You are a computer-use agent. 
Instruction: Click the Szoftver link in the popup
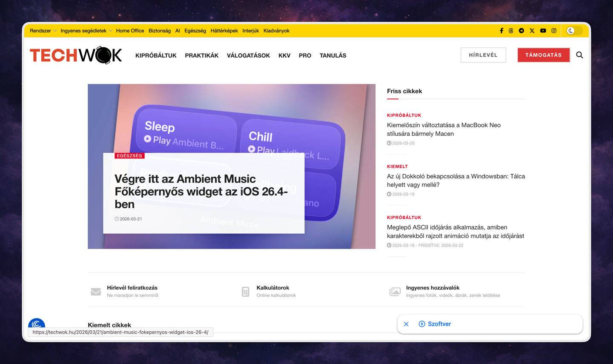coord(439,324)
